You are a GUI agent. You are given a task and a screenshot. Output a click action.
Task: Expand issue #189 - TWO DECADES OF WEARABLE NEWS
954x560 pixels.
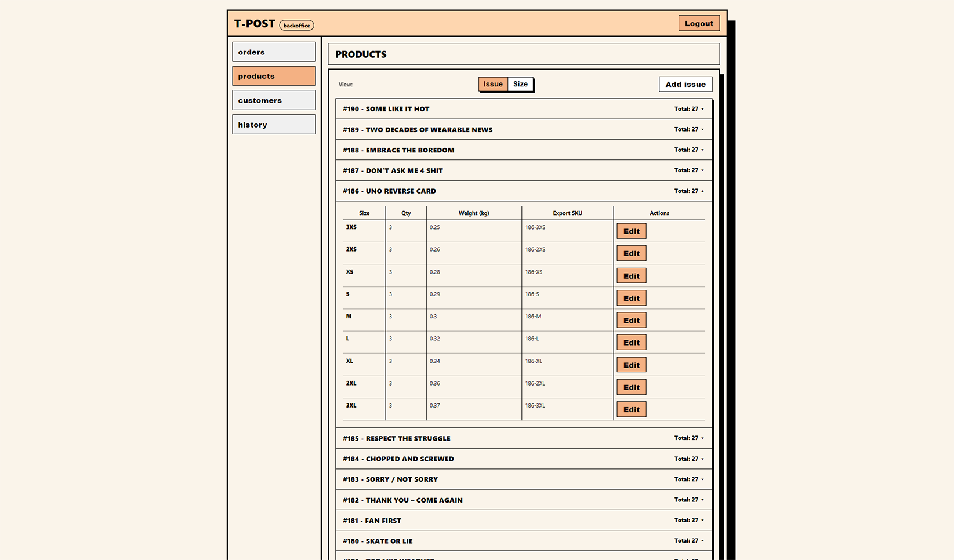[x=524, y=129]
